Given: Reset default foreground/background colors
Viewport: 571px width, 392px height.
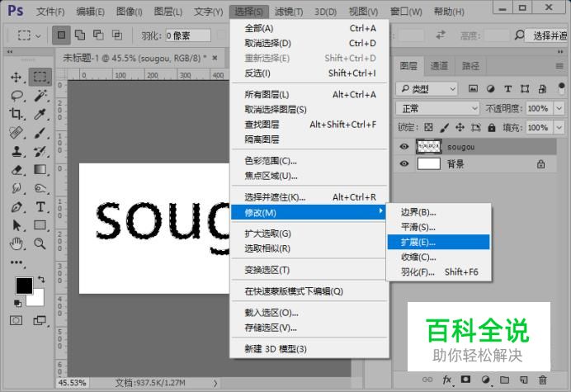Looking at the screenshot, I should click(17, 303).
